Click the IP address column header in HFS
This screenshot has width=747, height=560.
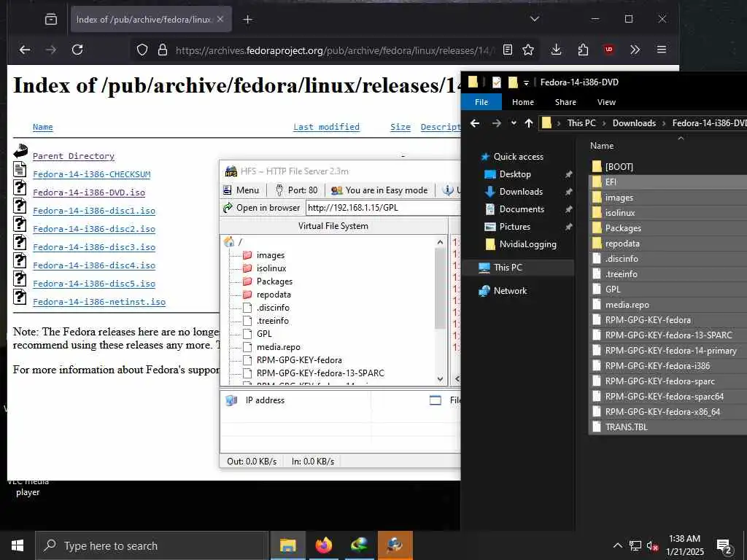pyautogui.click(x=265, y=400)
